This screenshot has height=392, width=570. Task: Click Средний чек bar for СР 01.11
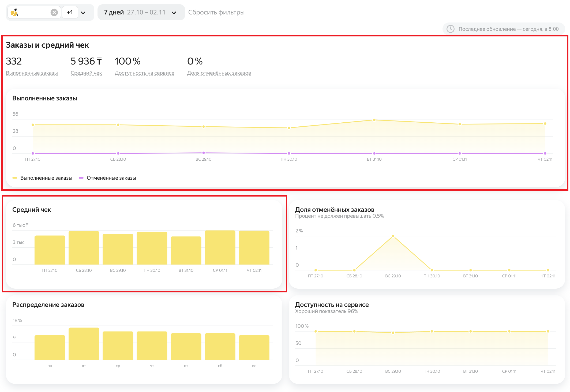pos(220,247)
